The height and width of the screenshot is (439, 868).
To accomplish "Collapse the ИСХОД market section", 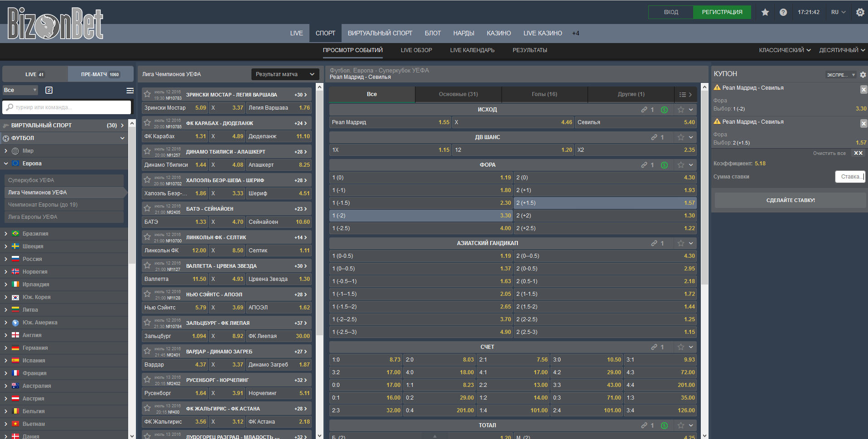I will click(691, 110).
